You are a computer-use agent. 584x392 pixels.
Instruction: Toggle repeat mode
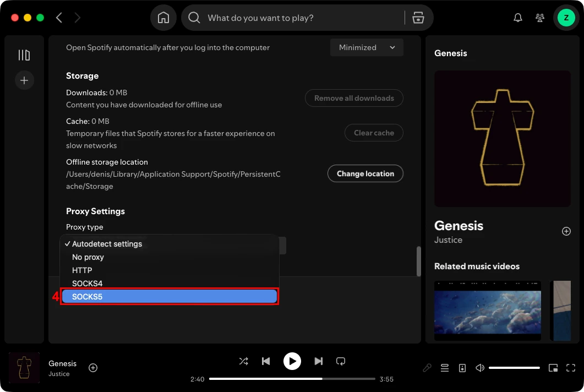340,361
